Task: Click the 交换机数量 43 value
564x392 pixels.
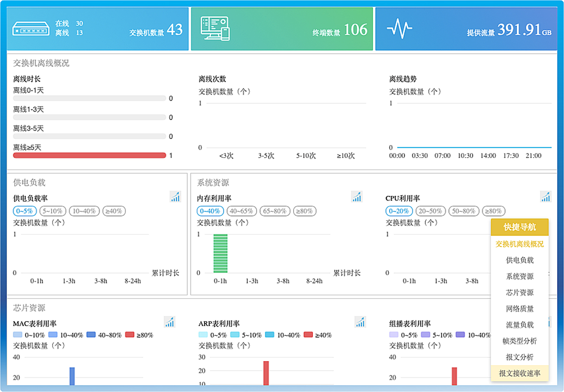Action: pos(175,30)
